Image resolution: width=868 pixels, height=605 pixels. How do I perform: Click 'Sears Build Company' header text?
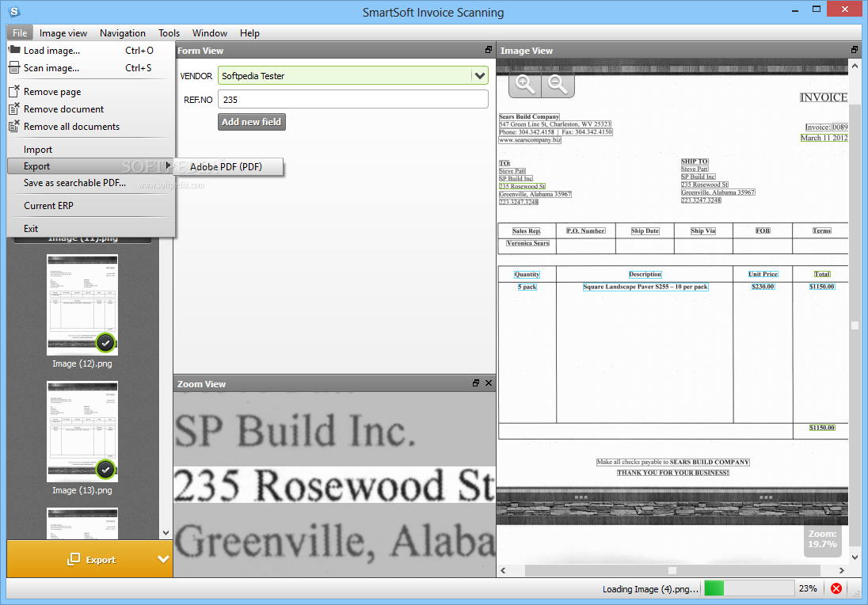(x=529, y=116)
